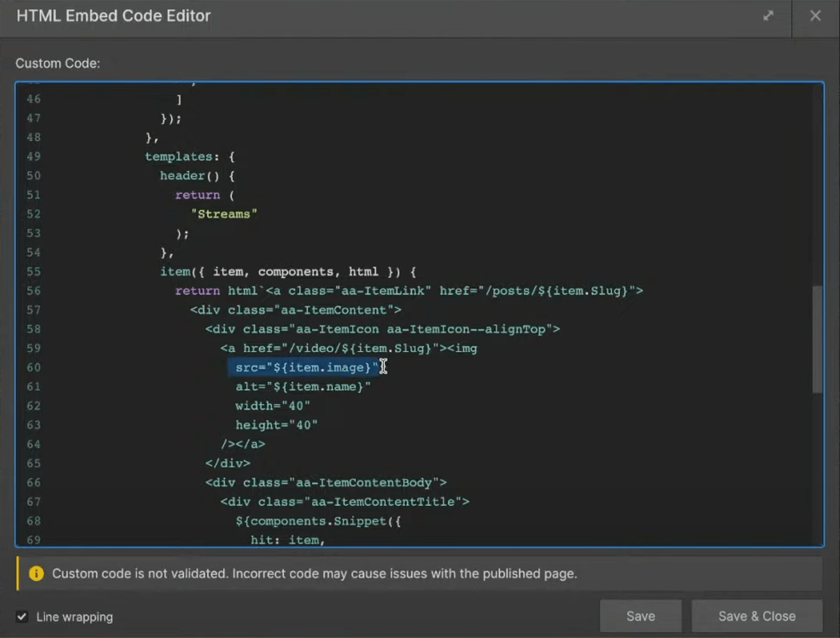Screen dimensions: 840x638
Task: Click the templates keyword on line 49
Action: point(179,156)
